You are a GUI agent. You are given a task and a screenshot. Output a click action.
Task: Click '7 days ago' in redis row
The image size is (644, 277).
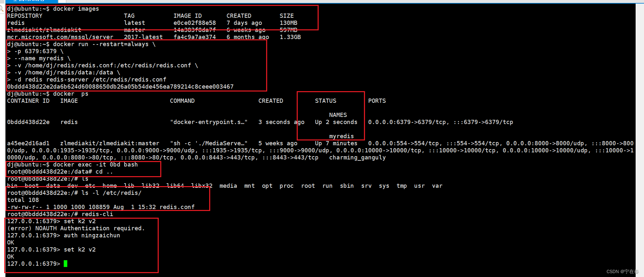(x=244, y=23)
